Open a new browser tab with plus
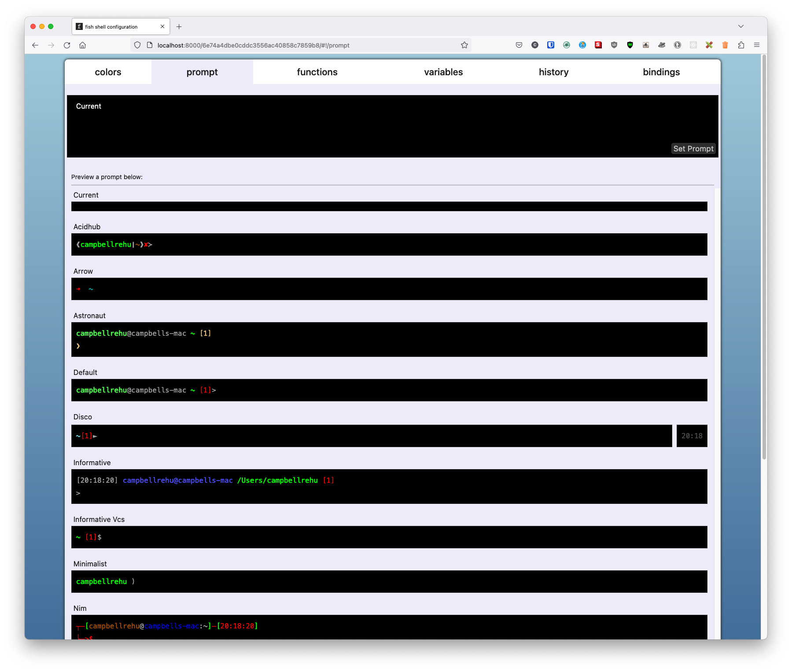The image size is (792, 672). [179, 26]
